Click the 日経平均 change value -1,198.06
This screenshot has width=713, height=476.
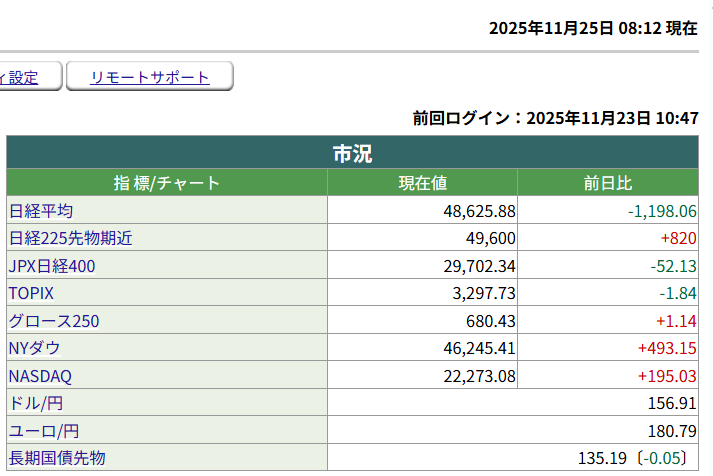pyautogui.click(x=662, y=211)
